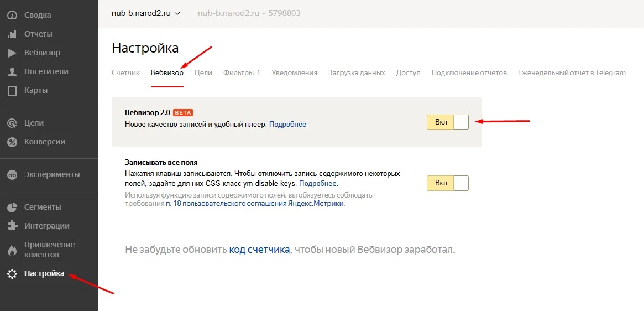The image size is (644, 311).
Task: Click the Интеграции puzzle icon
Action: (x=12, y=226)
